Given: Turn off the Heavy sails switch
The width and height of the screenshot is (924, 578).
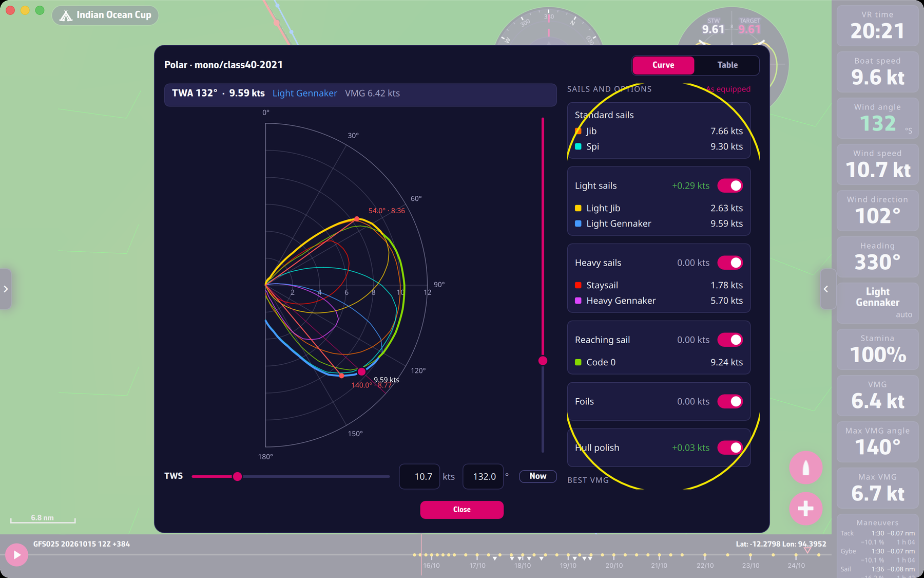Looking at the screenshot, I should [x=730, y=263].
